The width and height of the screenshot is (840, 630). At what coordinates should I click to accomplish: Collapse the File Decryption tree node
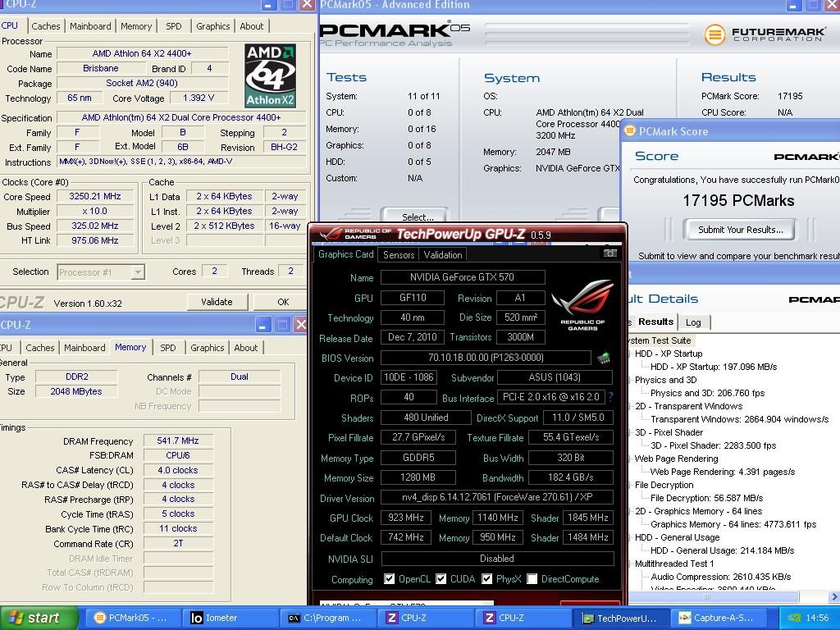[x=629, y=485]
